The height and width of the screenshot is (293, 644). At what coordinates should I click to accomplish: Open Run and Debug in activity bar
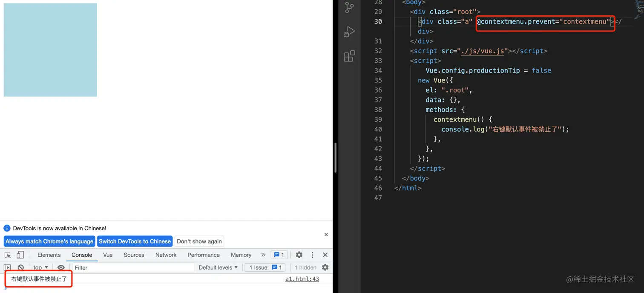click(349, 32)
